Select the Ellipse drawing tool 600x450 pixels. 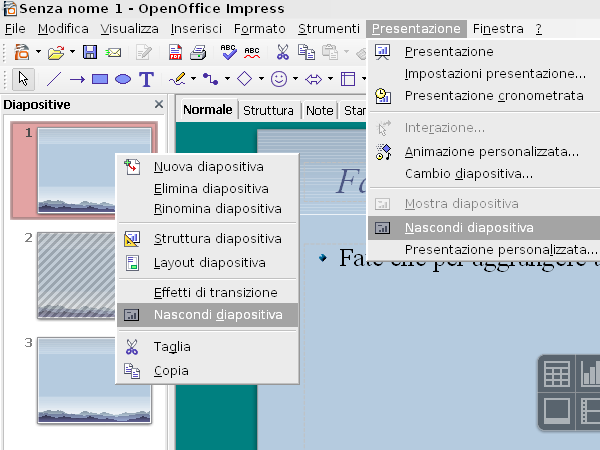pos(123,79)
